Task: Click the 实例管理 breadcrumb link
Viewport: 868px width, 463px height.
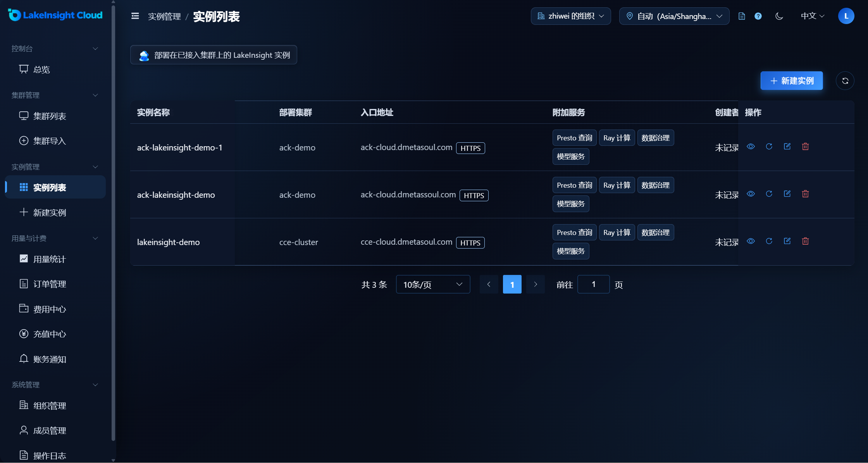Action: coord(164,16)
